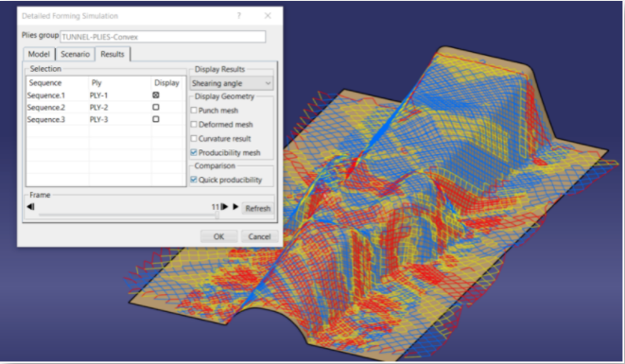Close the Detailed Forming Simulation dialog
Viewport: 625px width, 364px height.
coord(268,15)
